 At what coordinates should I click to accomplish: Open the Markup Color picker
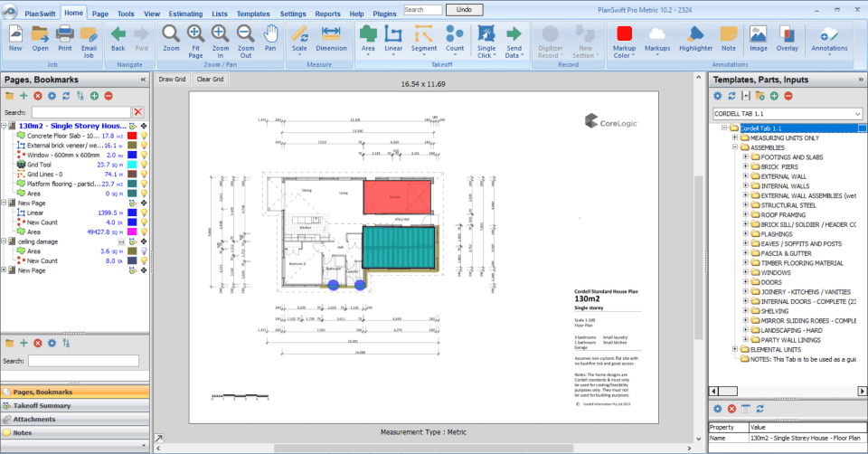point(625,43)
